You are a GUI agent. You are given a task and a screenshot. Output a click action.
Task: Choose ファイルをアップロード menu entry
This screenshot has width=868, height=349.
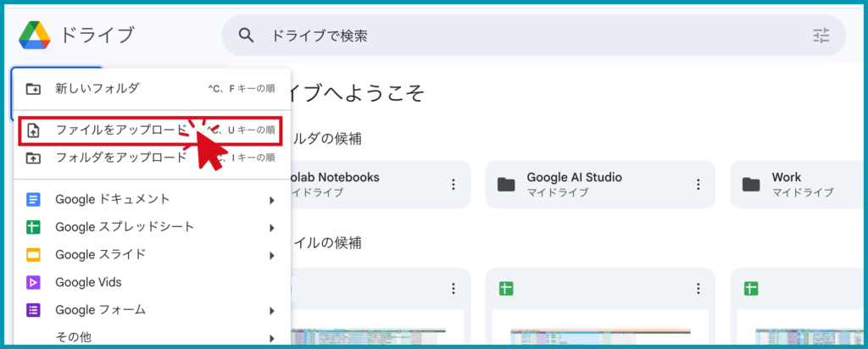152,130
